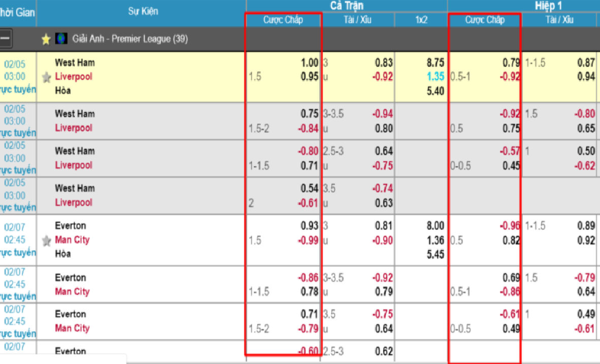Collapse the Premier League group with minus button
Screen dimensions: 600x364
point(5,39)
